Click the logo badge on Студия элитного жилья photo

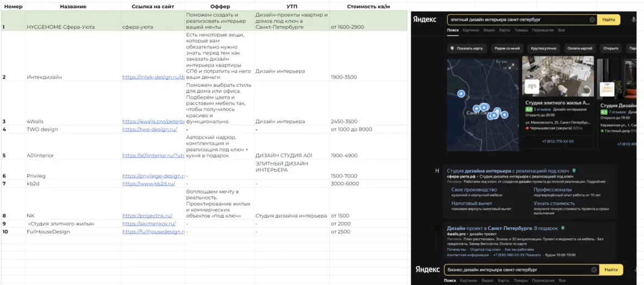532,86
